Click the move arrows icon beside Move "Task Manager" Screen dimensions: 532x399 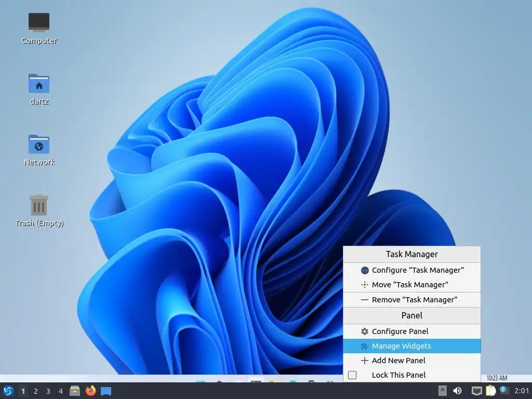[x=364, y=285]
